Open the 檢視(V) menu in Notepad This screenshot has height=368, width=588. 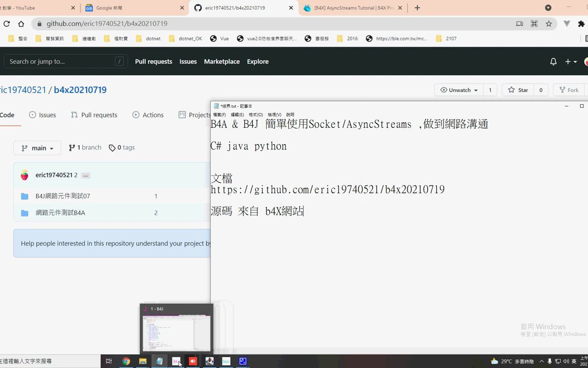click(274, 114)
